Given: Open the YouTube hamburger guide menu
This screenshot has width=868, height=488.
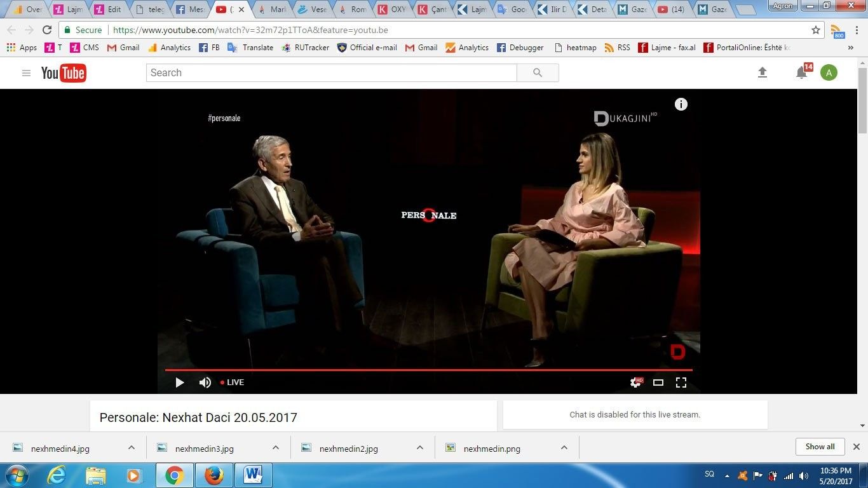Looking at the screenshot, I should (x=26, y=73).
